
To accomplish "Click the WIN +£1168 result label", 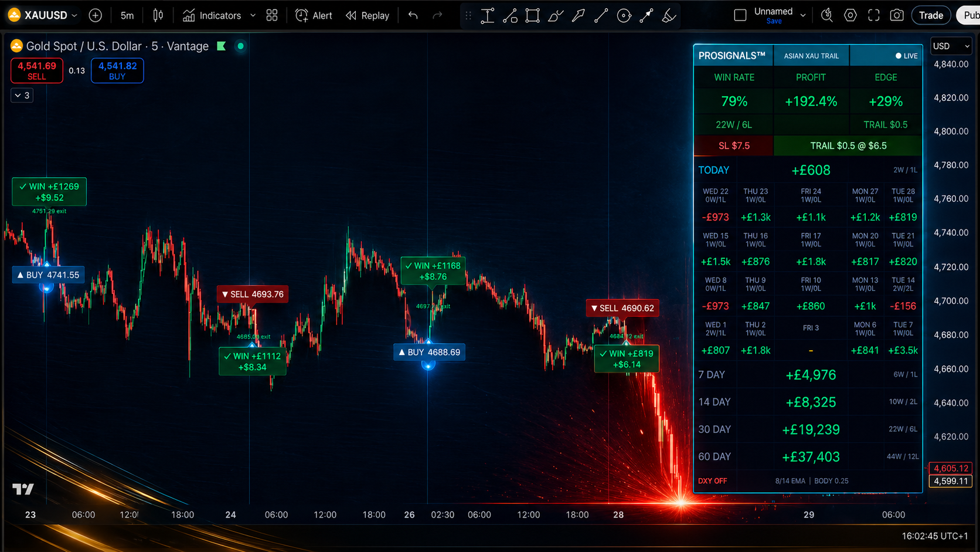I will (433, 271).
